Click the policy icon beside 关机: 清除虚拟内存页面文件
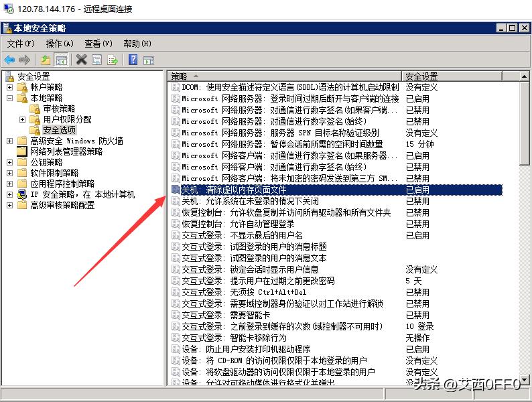The width and height of the screenshot is (532, 402). (x=176, y=190)
